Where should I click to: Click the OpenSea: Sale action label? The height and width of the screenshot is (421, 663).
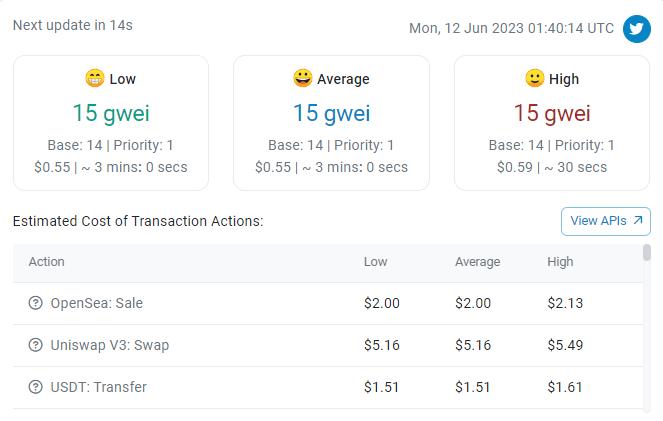point(97,303)
